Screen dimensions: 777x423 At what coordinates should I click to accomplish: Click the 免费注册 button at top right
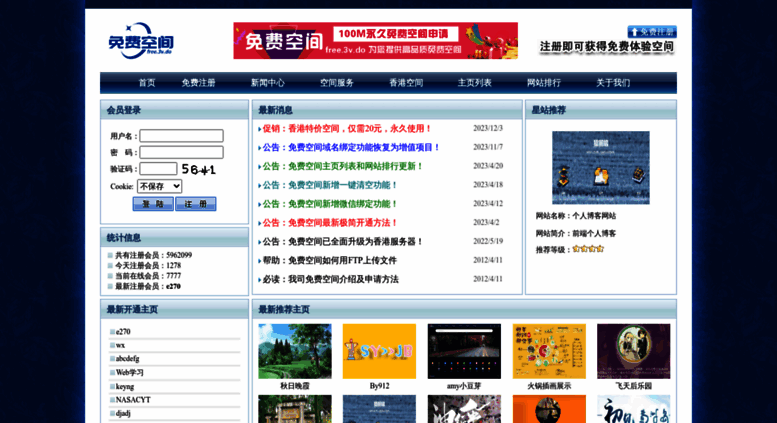(x=652, y=32)
